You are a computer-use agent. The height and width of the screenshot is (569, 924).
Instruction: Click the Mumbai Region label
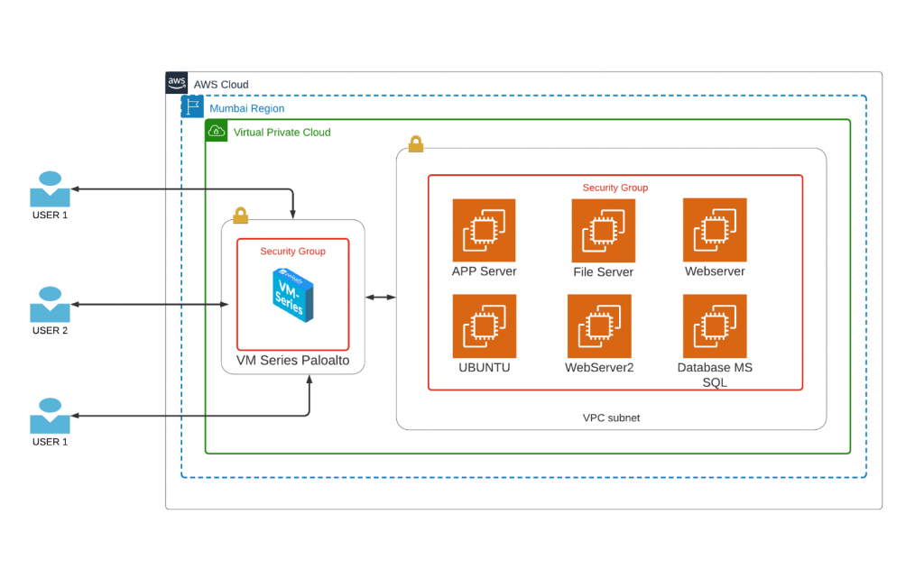pyautogui.click(x=247, y=108)
